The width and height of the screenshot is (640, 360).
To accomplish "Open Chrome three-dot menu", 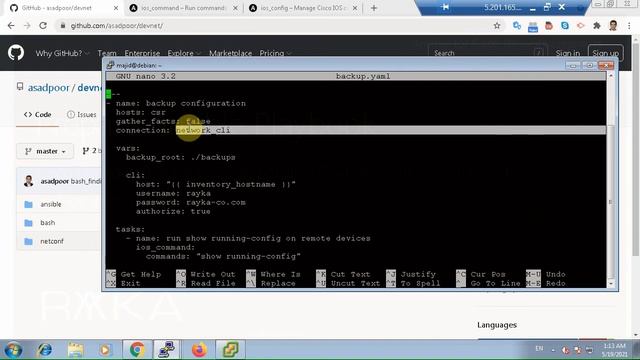I will click(x=629, y=26).
